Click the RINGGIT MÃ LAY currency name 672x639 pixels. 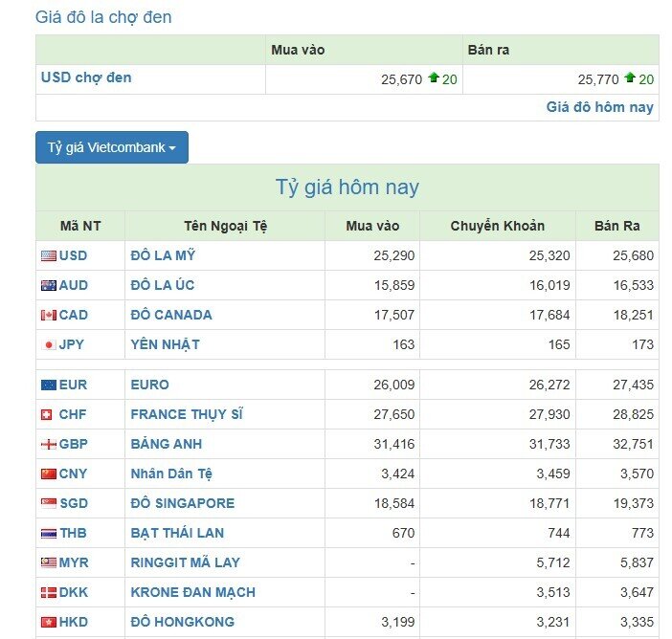tap(186, 562)
